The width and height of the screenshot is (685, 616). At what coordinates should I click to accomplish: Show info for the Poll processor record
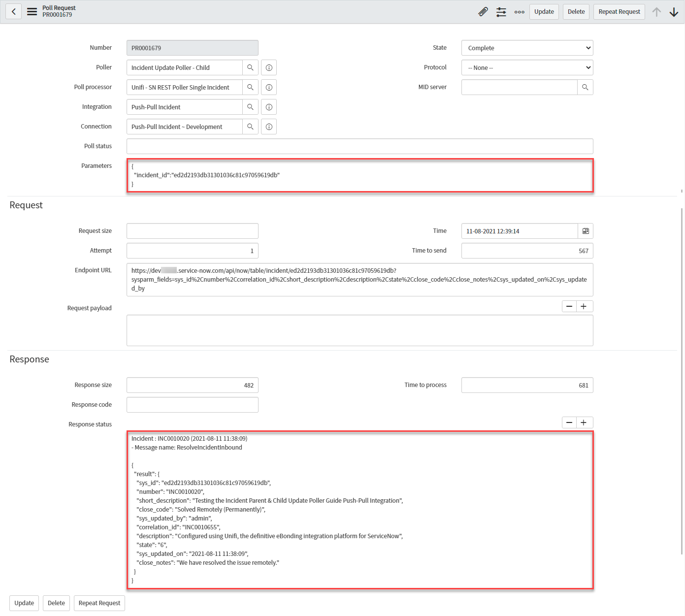269,87
